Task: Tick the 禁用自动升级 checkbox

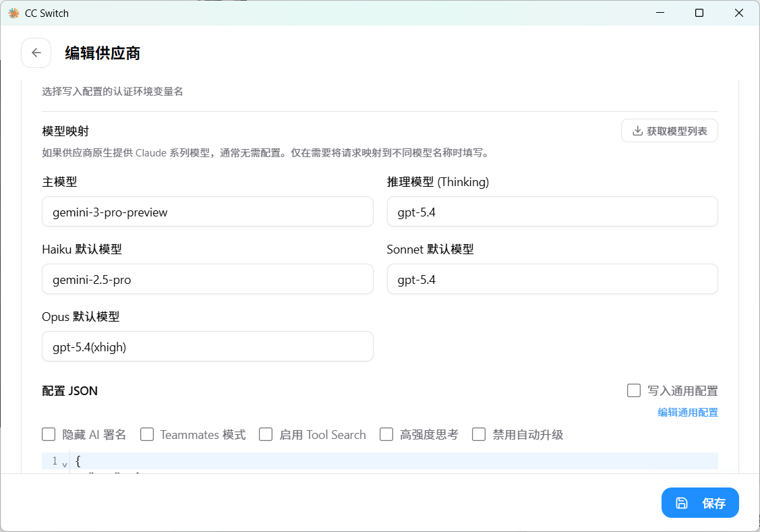Action: coord(479,434)
